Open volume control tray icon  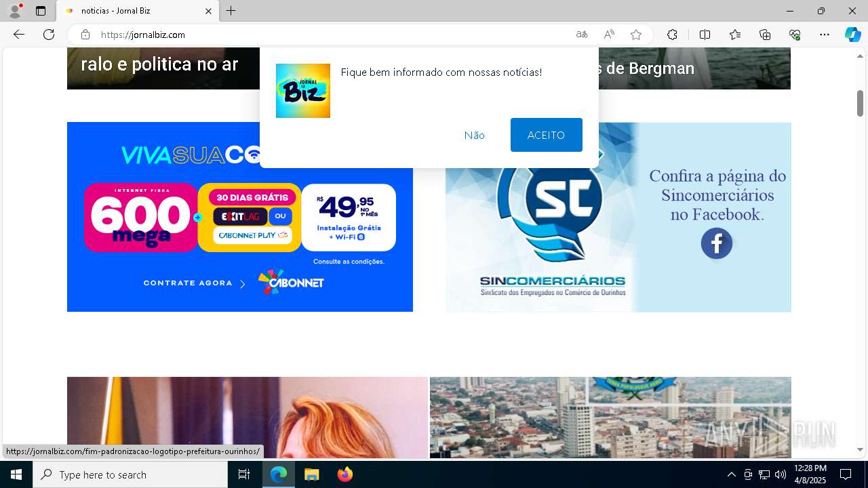pyautogui.click(x=781, y=474)
